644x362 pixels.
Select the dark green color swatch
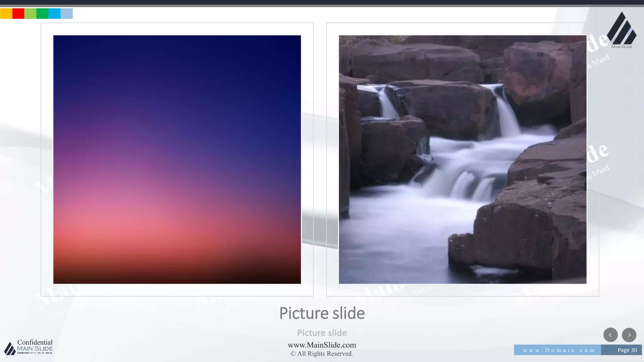point(42,14)
